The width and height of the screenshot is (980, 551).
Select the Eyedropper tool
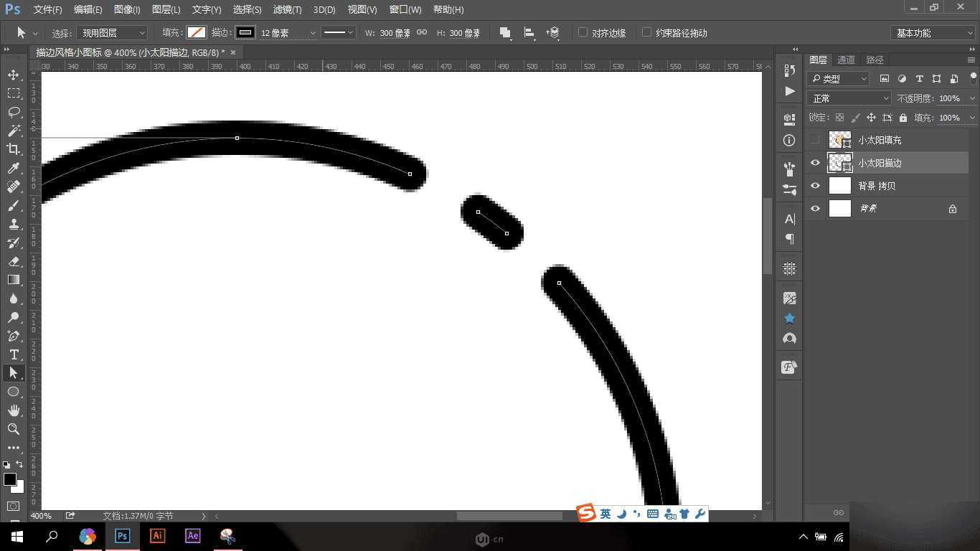tap(14, 168)
